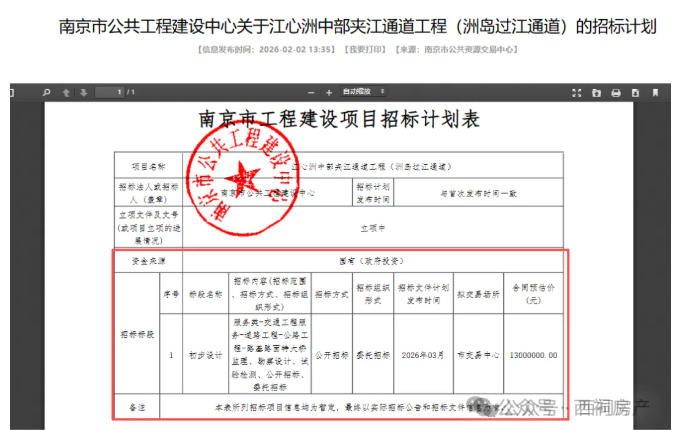Switch PDF to presentation mode
Screen dimensions: 673x430
(x=577, y=93)
